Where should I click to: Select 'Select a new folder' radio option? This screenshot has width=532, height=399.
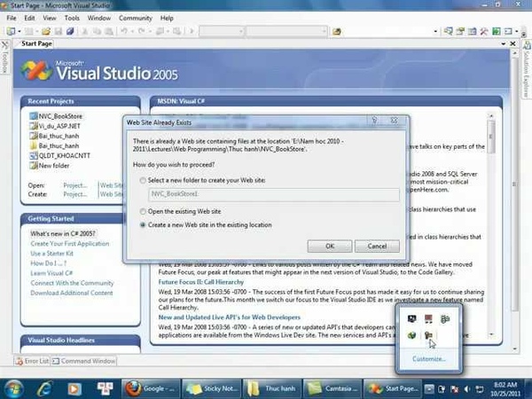click(143, 181)
